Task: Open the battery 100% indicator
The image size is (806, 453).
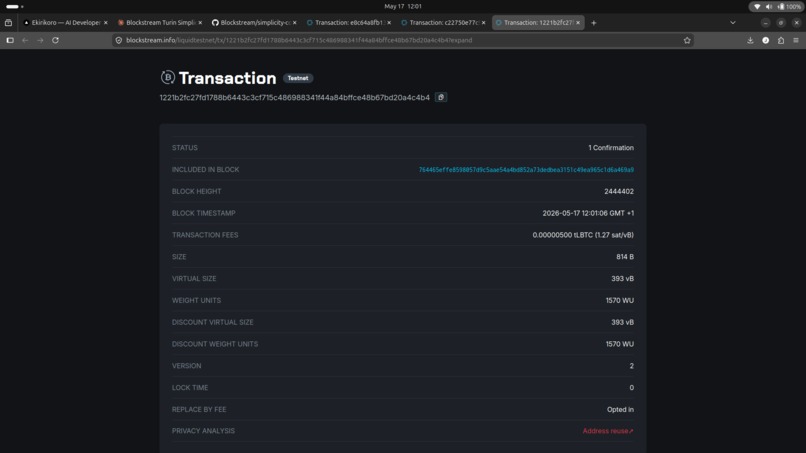Action: (x=789, y=7)
